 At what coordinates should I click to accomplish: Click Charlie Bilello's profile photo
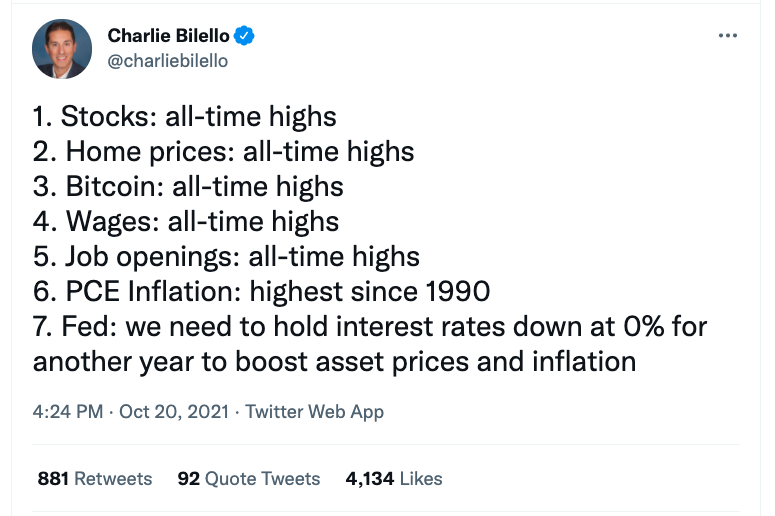pos(63,48)
